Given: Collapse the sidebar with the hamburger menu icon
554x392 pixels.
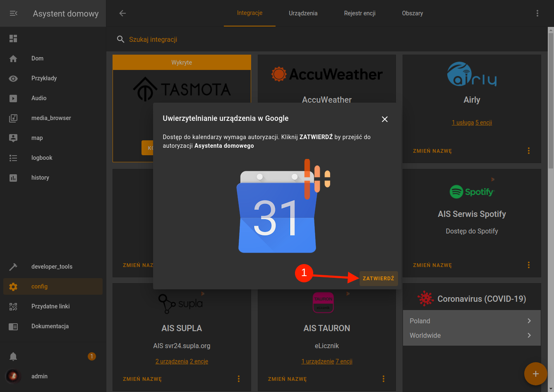Looking at the screenshot, I should (13, 14).
